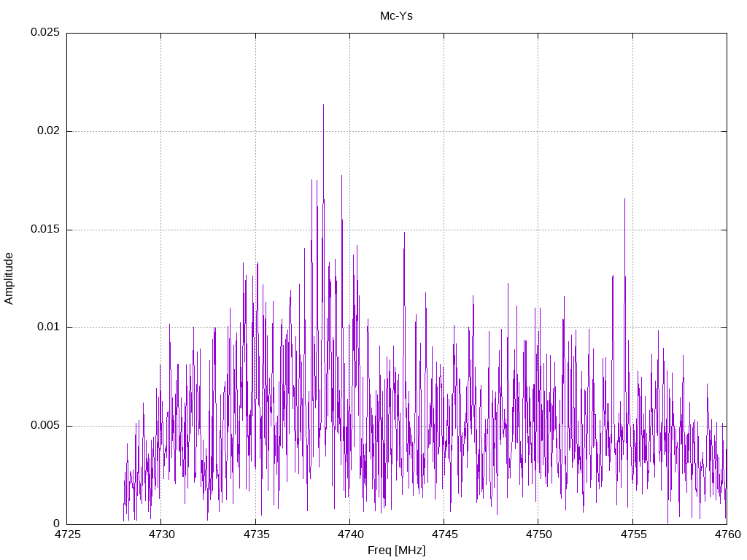Click the Freq [MHz] x-axis label
This screenshot has width=747, height=560.
[396, 551]
